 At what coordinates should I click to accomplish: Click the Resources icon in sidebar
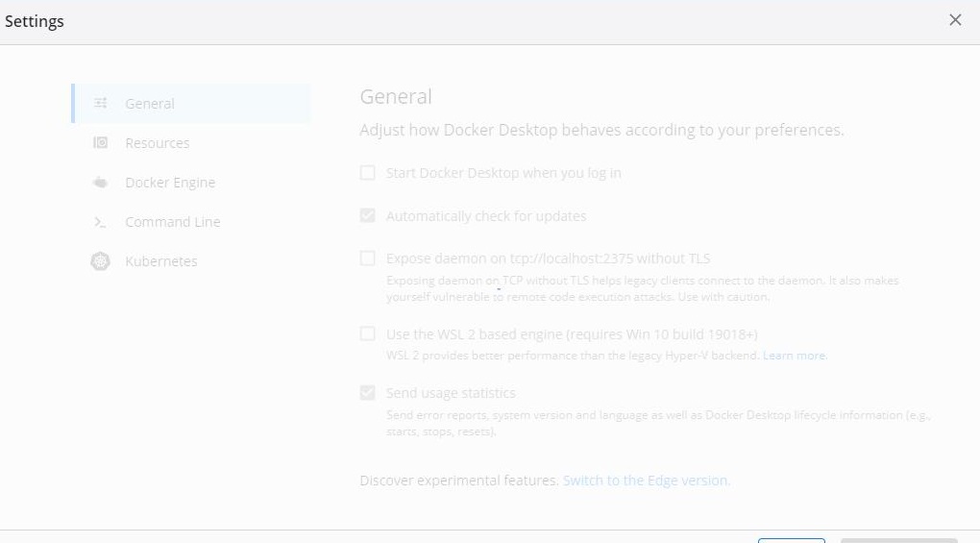[100, 142]
